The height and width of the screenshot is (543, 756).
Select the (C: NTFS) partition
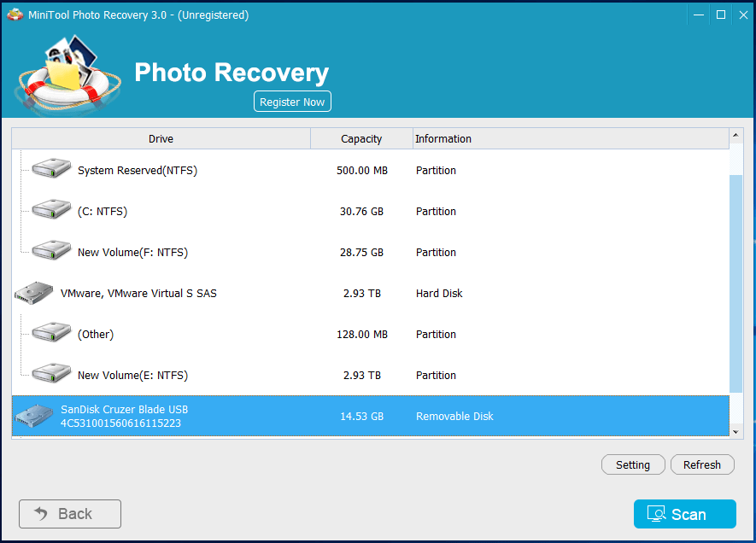point(370,212)
